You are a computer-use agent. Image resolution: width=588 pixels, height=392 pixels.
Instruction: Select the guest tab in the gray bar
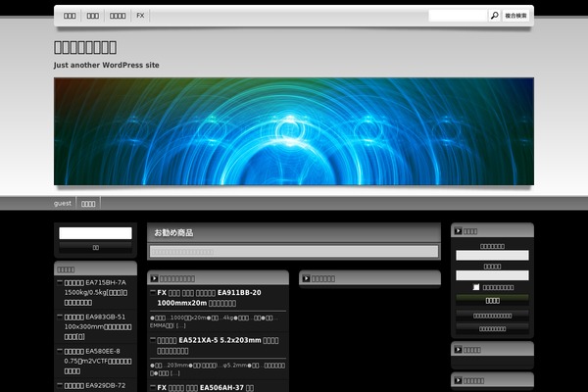pos(63,203)
